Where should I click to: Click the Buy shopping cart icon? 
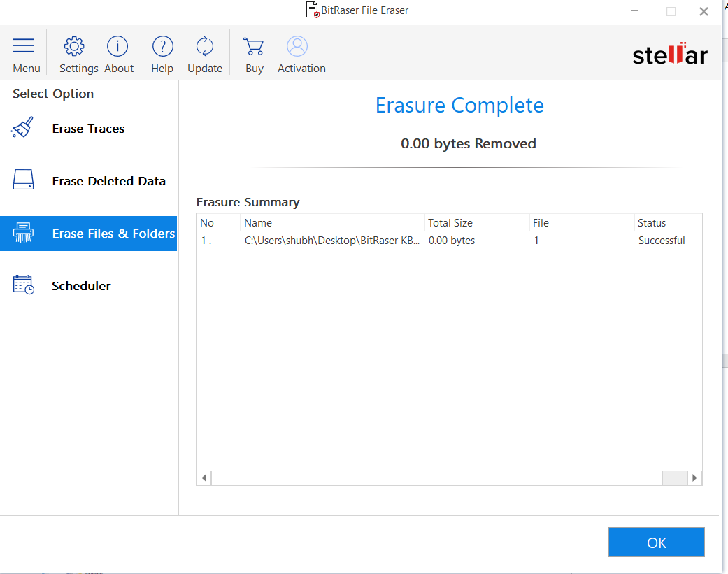[254, 47]
